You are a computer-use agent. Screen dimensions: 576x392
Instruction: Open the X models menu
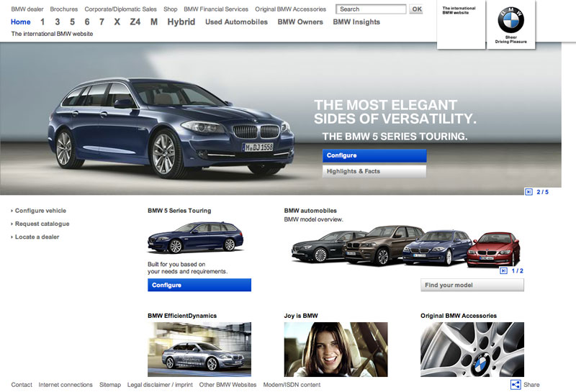117,22
